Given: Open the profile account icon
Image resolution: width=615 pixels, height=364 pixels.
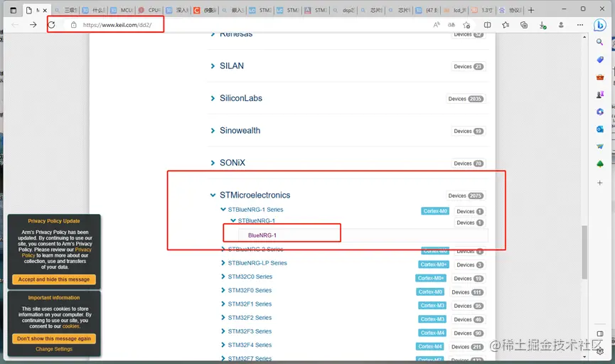Looking at the screenshot, I should click(x=561, y=25).
